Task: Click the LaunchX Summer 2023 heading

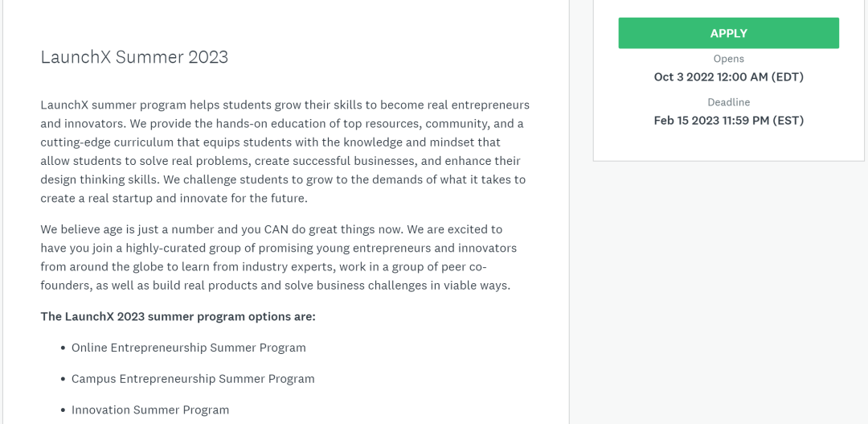Action: 134,57
